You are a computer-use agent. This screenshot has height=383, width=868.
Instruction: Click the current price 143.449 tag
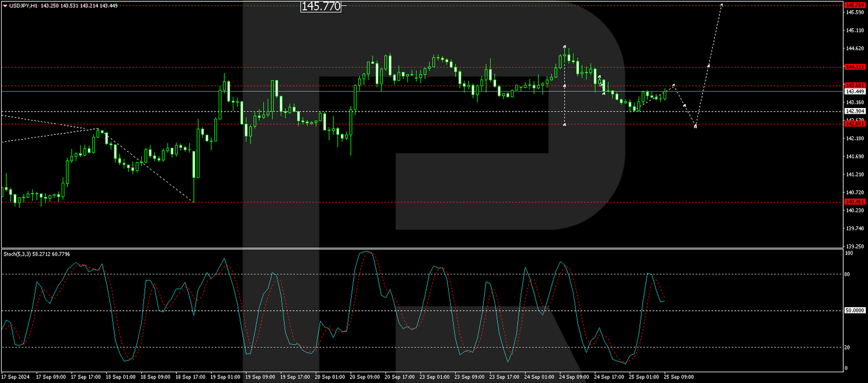point(854,91)
